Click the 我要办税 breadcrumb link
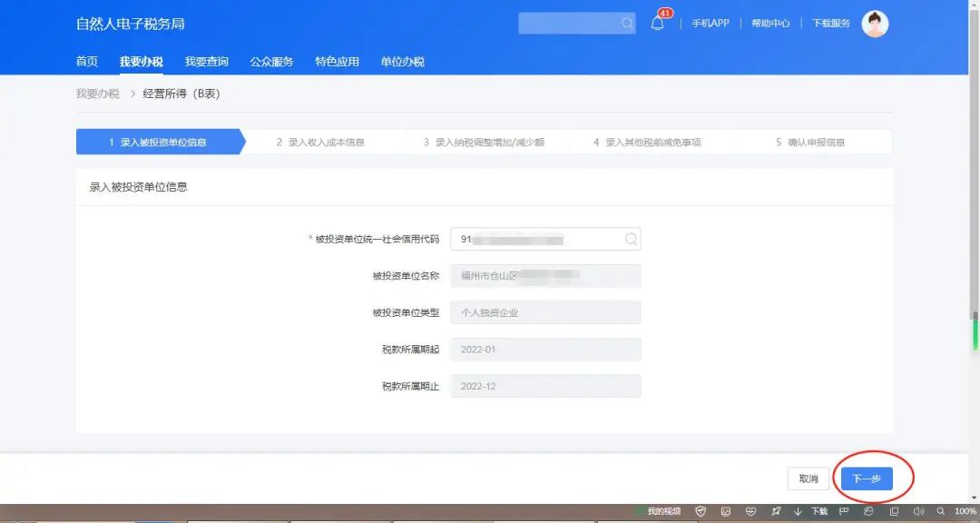The height and width of the screenshot is (523, 980). pyautogui.click(x=97, y=94)
